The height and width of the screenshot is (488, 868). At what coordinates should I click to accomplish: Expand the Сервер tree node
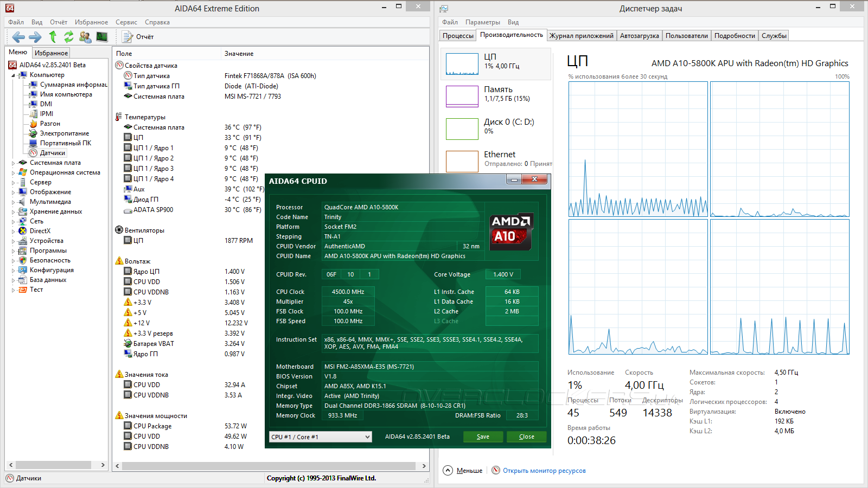pyautogui.click(x=14, y=183)
